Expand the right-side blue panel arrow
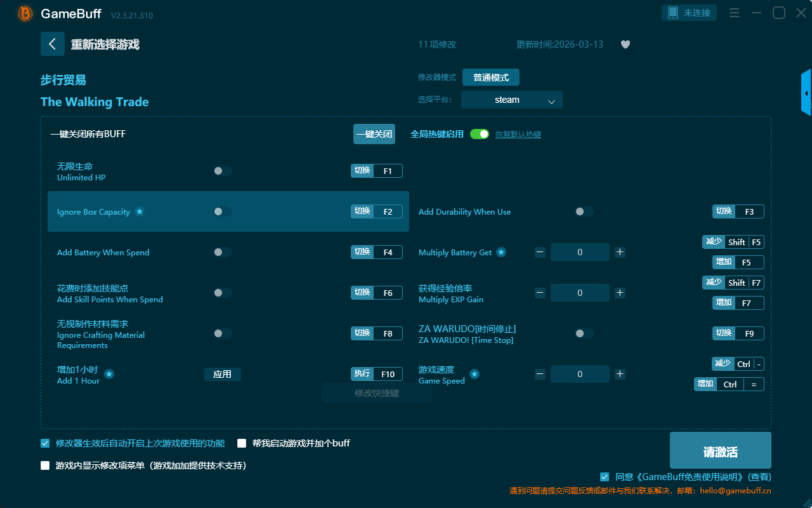 (806, 93)
